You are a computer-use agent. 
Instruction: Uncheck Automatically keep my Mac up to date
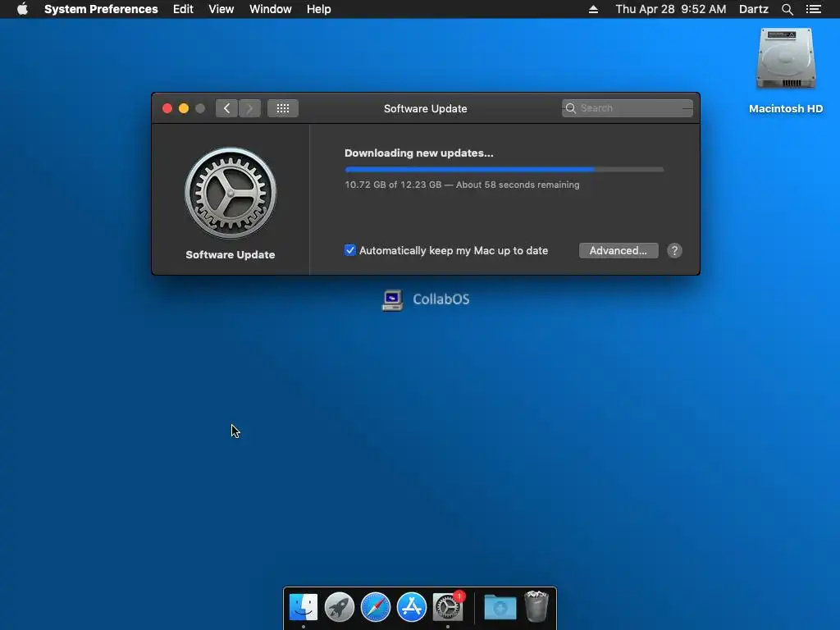click(x=349, y=250)
